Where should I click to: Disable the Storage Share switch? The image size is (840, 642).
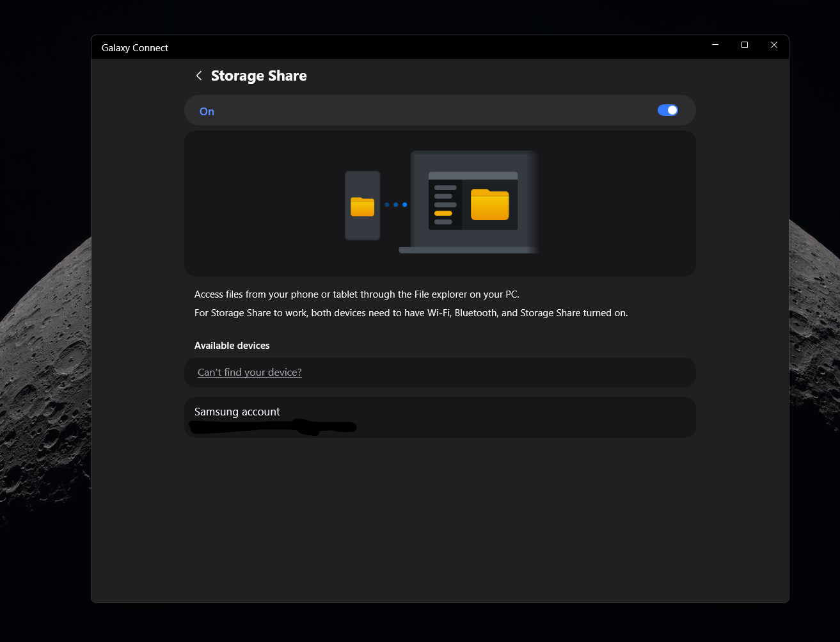click(x=667, y=109)
